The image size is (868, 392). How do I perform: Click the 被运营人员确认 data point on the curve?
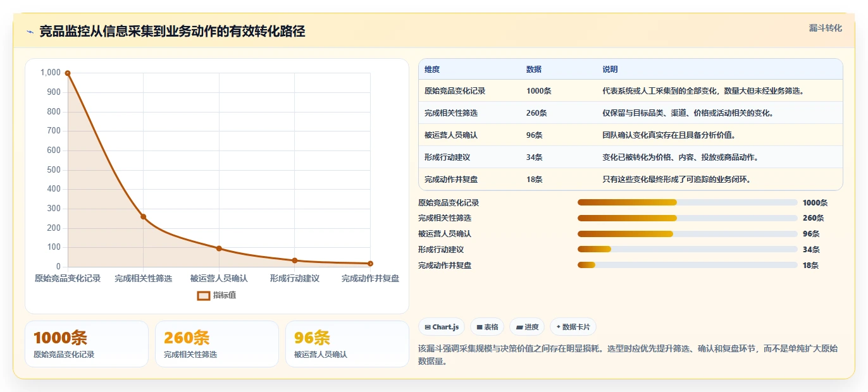click(219, 248)
